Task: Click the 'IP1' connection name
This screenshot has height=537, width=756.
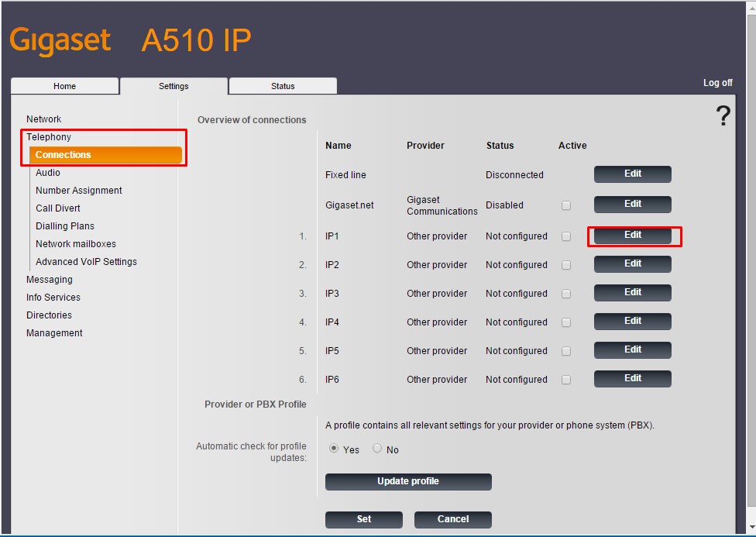Action: pyautogui.click(x=332, y=236)
